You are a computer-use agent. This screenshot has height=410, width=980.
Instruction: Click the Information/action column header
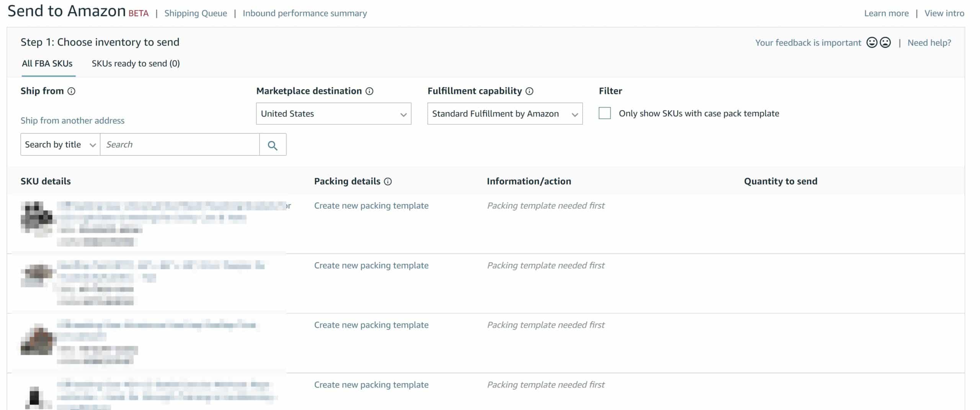pos(529,181)
